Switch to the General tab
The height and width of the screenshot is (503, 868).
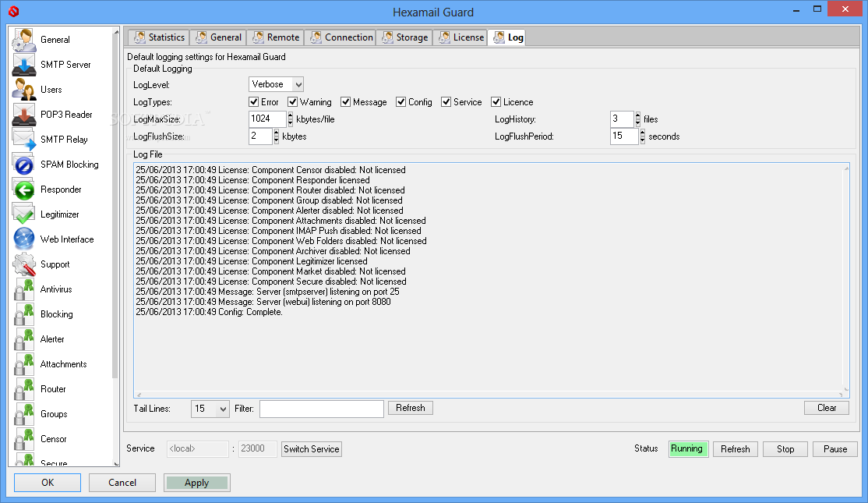219,37
